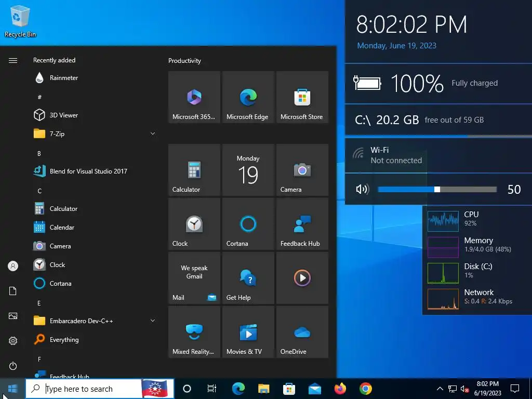Open Action Center notifications icon
The height and width of the screenshot is (399, 532).
[x=515, y=389]
